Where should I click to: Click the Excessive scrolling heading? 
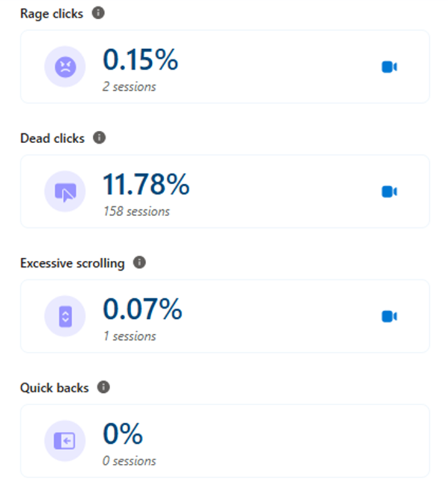73,263
